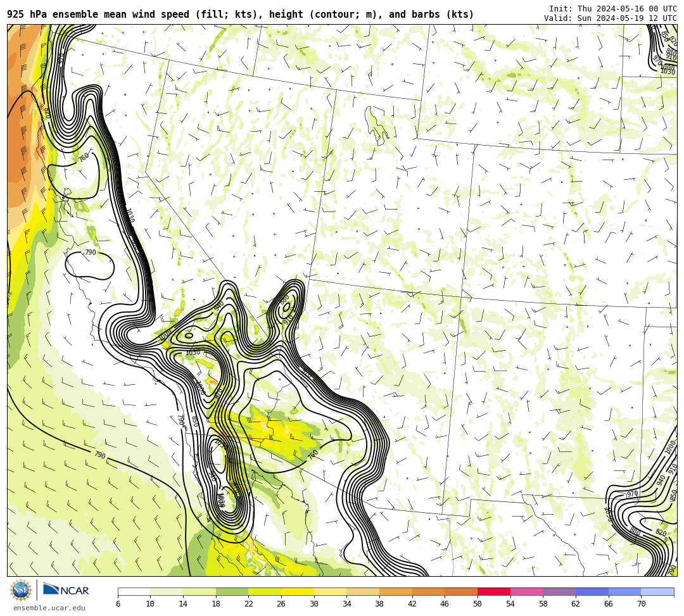
Task: Click the pale yellow 30–34 kts legend swatch
Action: click(330, 591)
